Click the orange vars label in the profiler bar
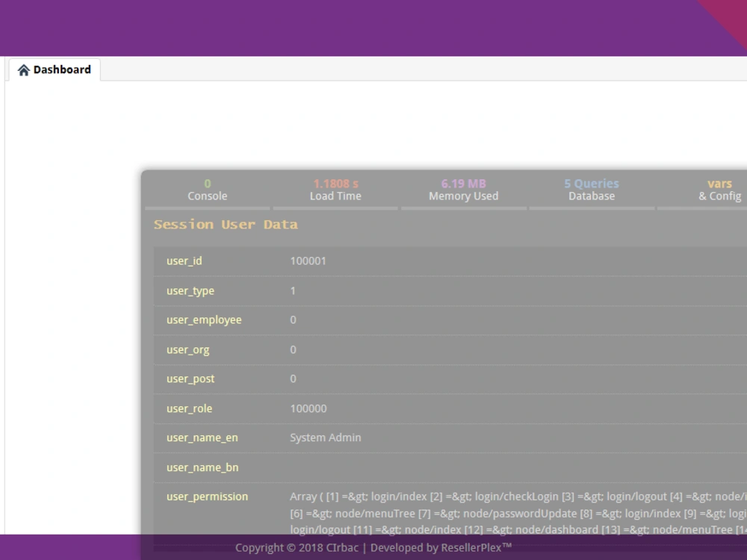Screen dimensions: 747x560 pyautogui.click(x=719, y=183)
